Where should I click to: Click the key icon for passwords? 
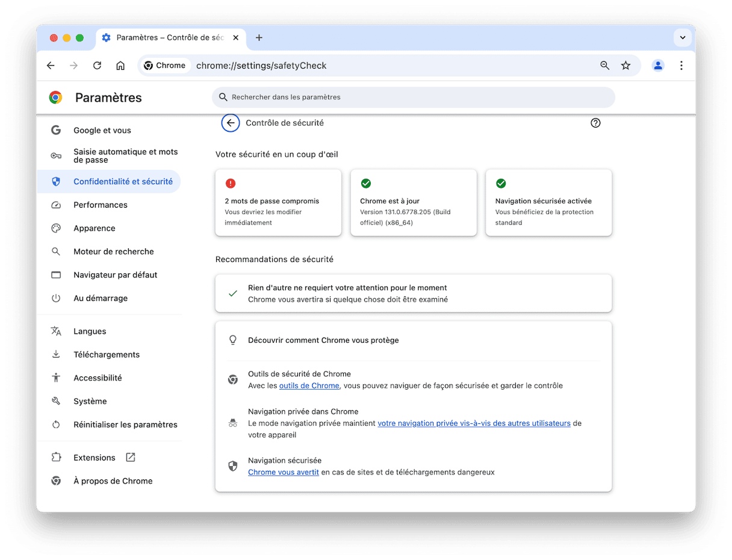click(56, 156)
